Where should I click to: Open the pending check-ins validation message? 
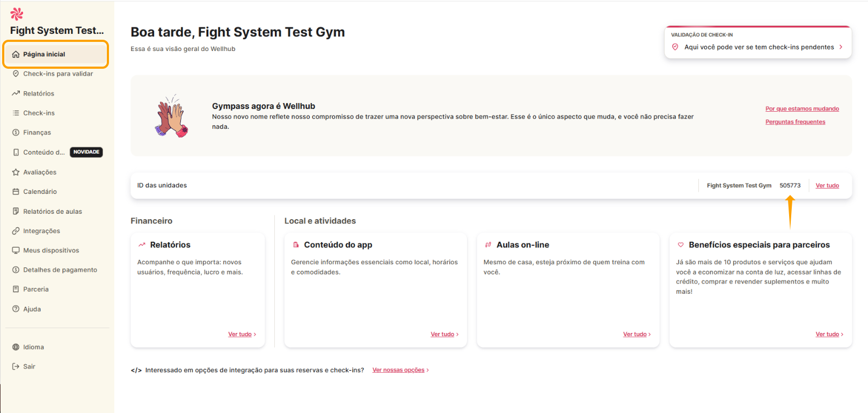coord(759,47)
